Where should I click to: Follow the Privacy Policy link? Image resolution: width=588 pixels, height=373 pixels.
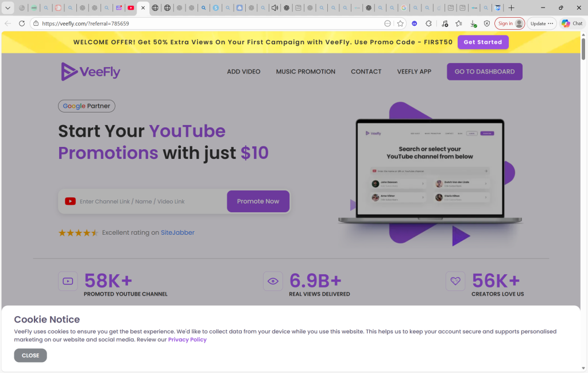coord(187,340)
